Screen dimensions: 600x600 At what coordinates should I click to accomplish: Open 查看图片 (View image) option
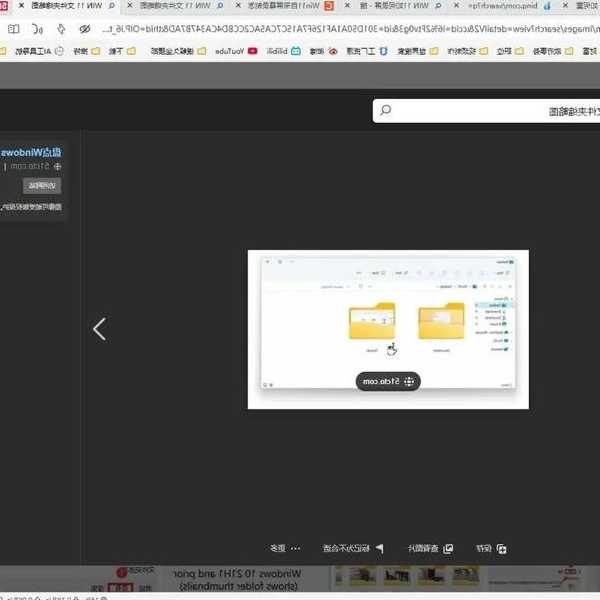(x=428, y=548)
